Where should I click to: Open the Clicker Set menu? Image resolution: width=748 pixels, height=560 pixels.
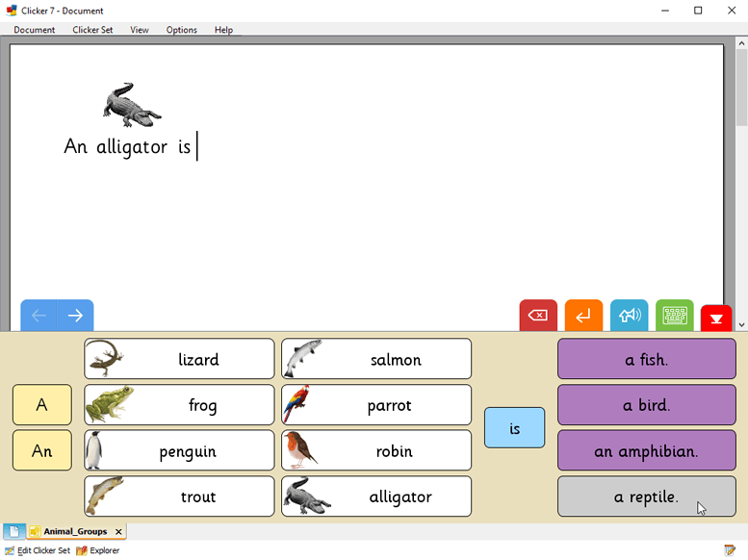[x=92, y=30]
